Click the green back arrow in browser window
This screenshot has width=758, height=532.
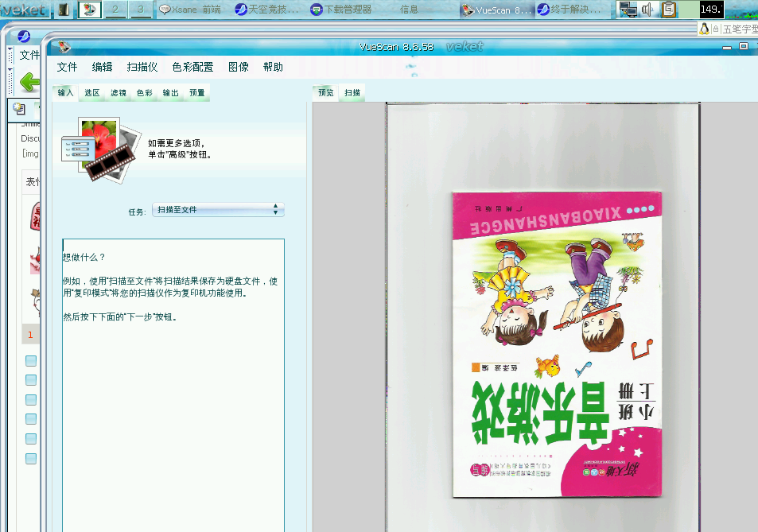click(29, 82)
